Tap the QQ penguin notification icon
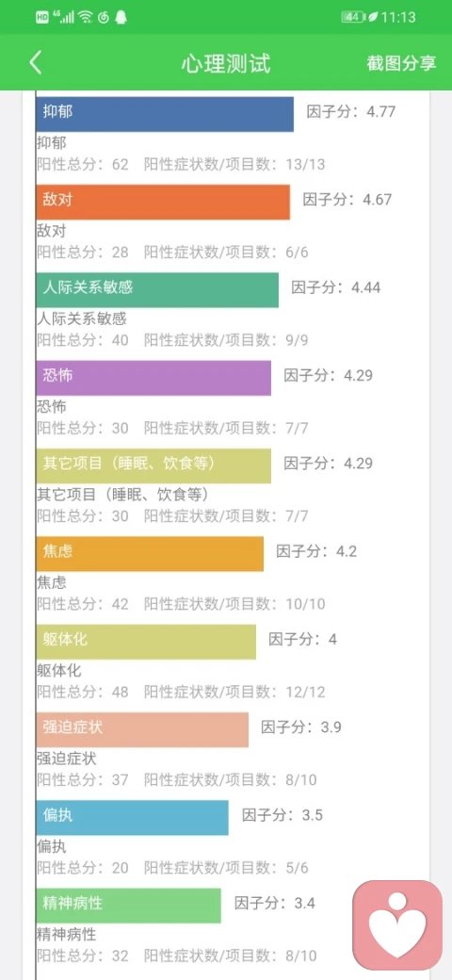 pos(121,18)
